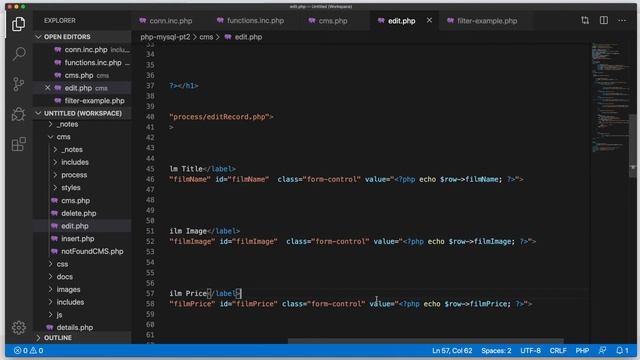The image size is (640, 360).
Task: Click the editor vertical scrollbar thumb
Action: pos(633,146)
